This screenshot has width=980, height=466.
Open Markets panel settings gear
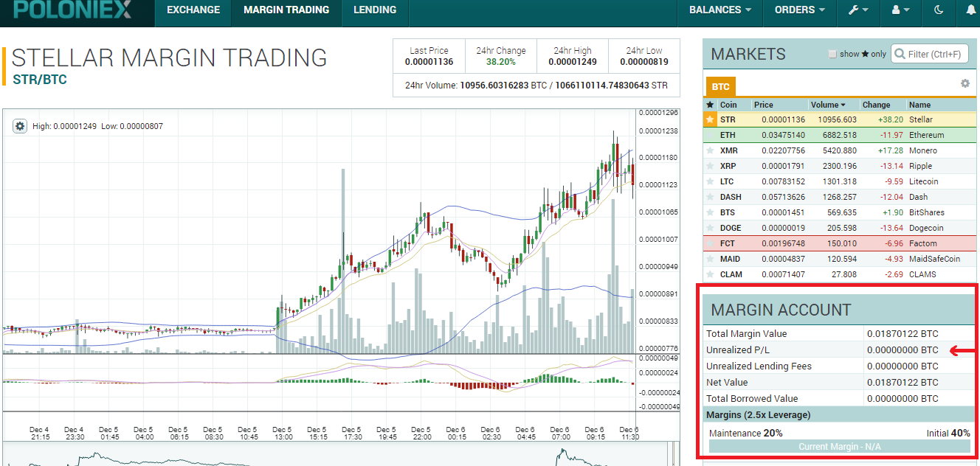(x=965, y=83)
